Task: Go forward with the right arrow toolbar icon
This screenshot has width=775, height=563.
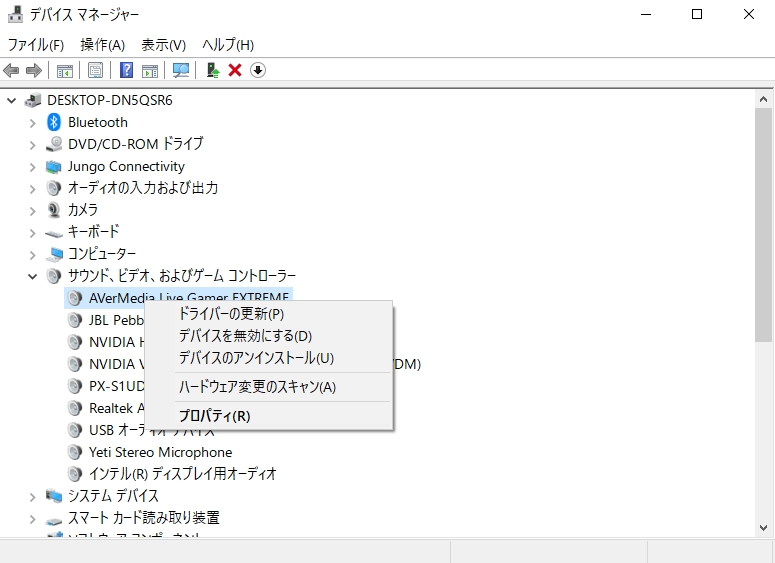Action: point(34,70)
